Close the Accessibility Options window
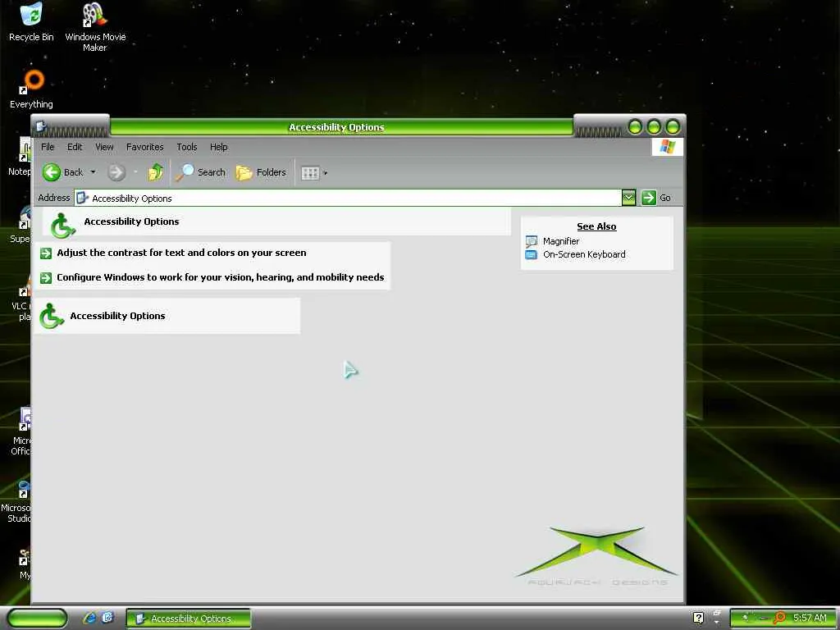Image resolution: width=840 pixels, height=630 pixels. 673,127
